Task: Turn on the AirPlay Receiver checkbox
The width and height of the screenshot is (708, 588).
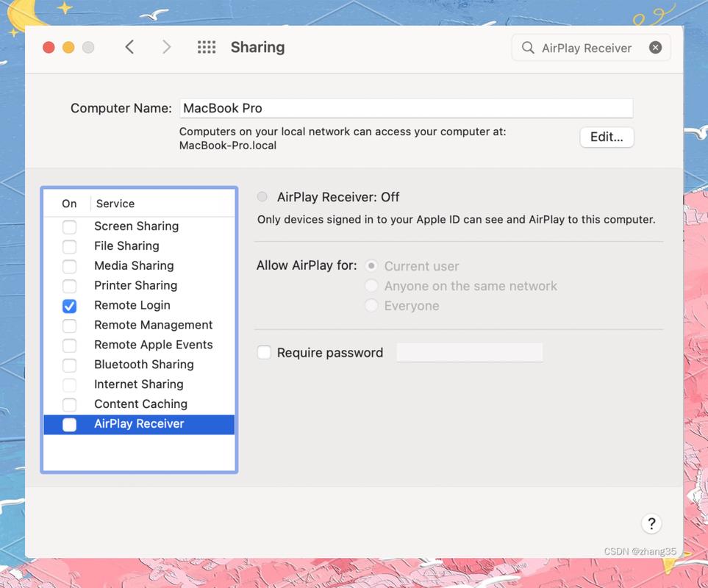Action: [x=69, y=425]
